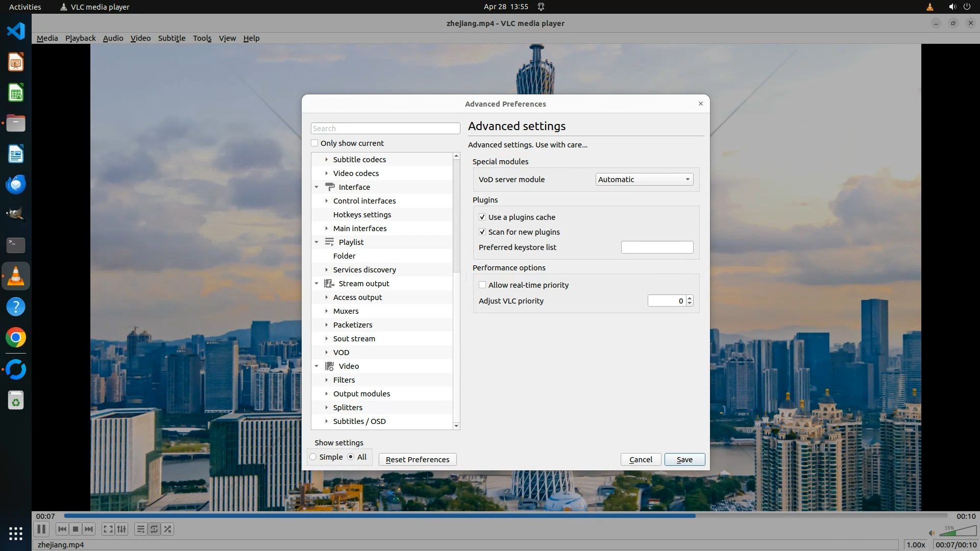
Task: Open the Tools menu
Action: pyautogui.click(x=202, y=38)
